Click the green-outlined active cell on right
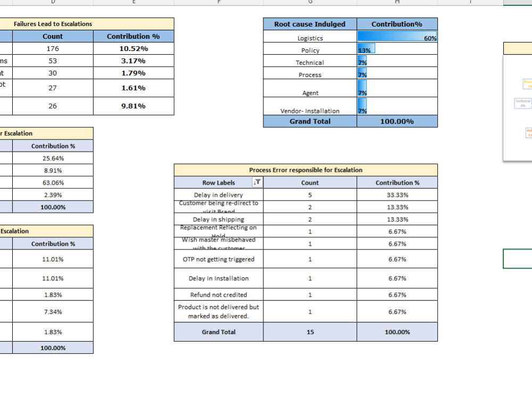532x399 pixels. pyautogui.click(x=518, y=259)
